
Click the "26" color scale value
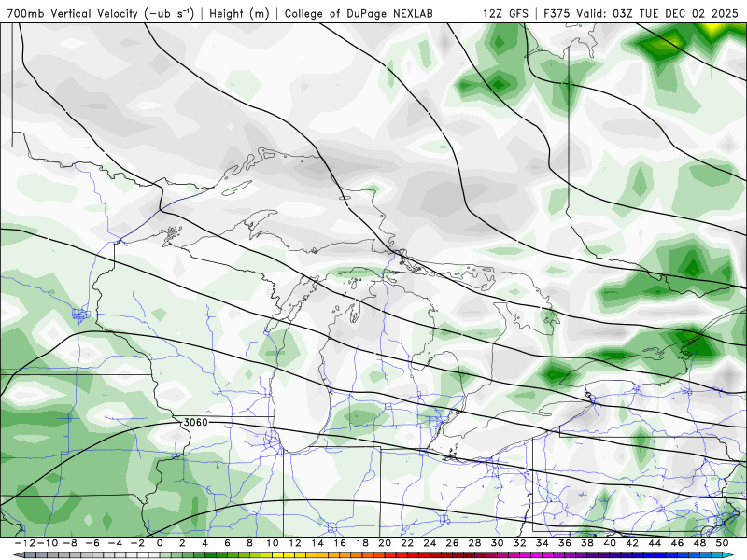(x=452, y=543)
